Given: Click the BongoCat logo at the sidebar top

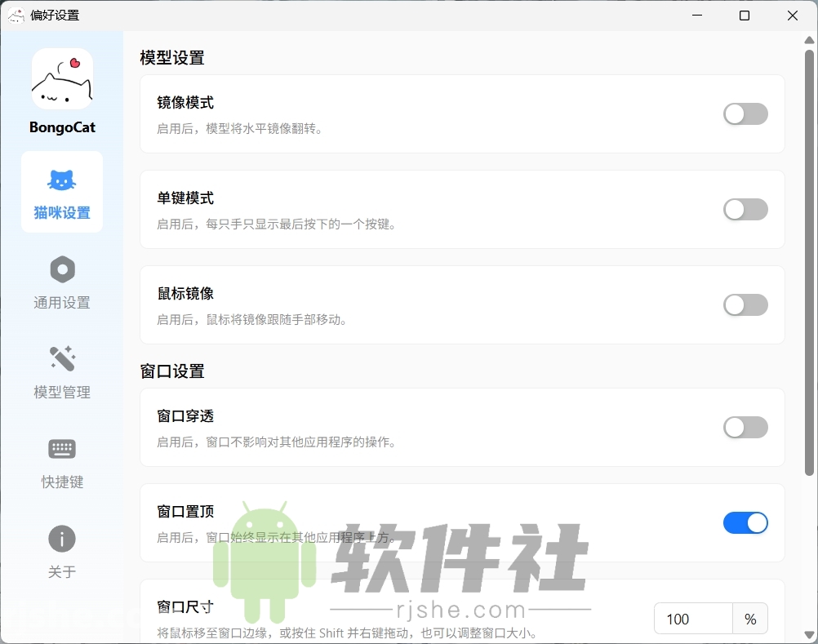Looking at the screenshot, I should 62,78.
